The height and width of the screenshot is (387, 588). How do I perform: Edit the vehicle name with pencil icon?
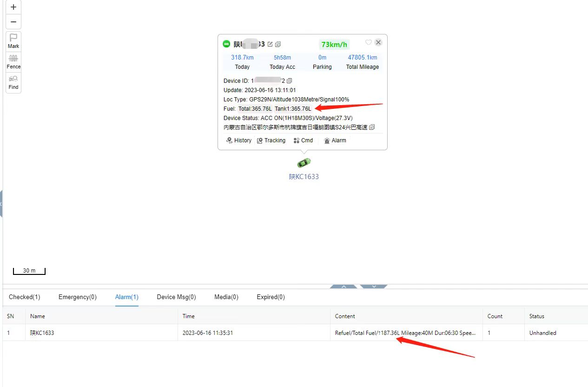click(x=270, y=44)
